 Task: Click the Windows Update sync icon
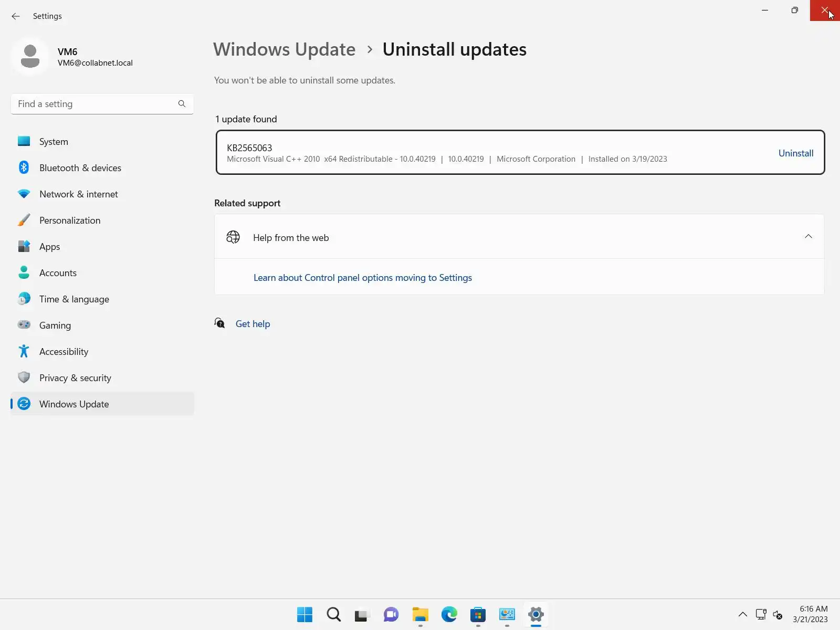(24, 404)
